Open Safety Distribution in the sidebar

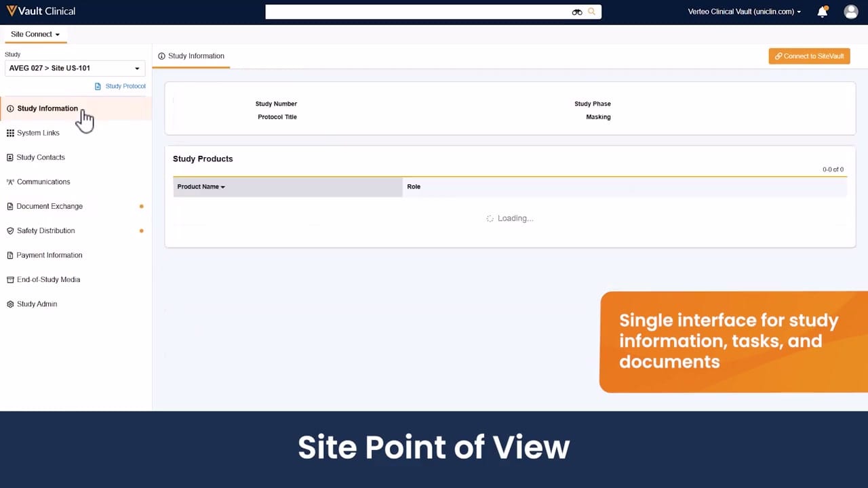point(46,230)
